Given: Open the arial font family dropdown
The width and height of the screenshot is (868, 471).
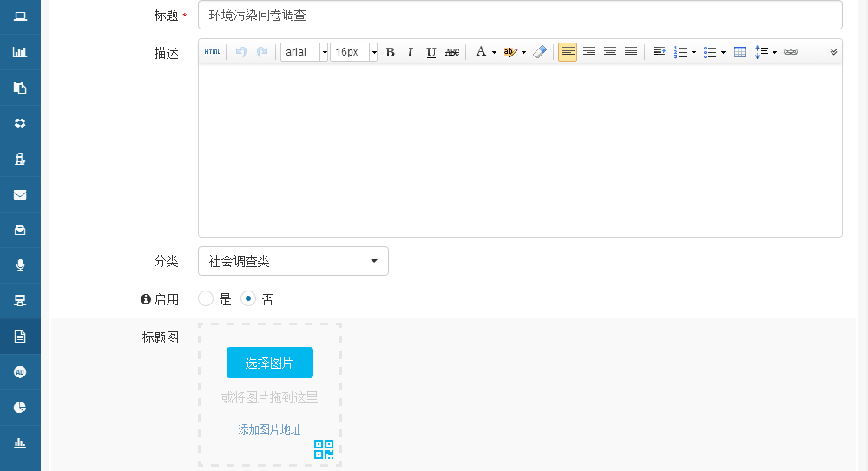Looking at the screenshot, I should (x=304, y=52).
